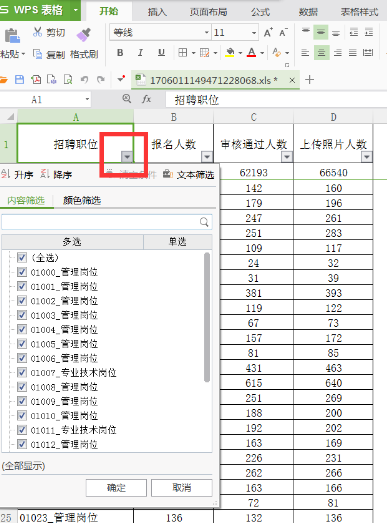Open filter dropdown on 审核通过人数 column
The width and height of the screenshot is (387, 523).
[287, 156]
